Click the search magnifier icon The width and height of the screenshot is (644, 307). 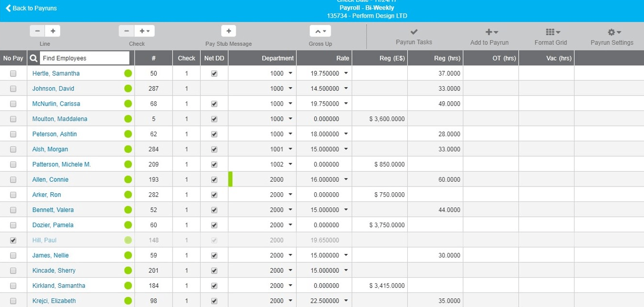[x=34, y=58]
